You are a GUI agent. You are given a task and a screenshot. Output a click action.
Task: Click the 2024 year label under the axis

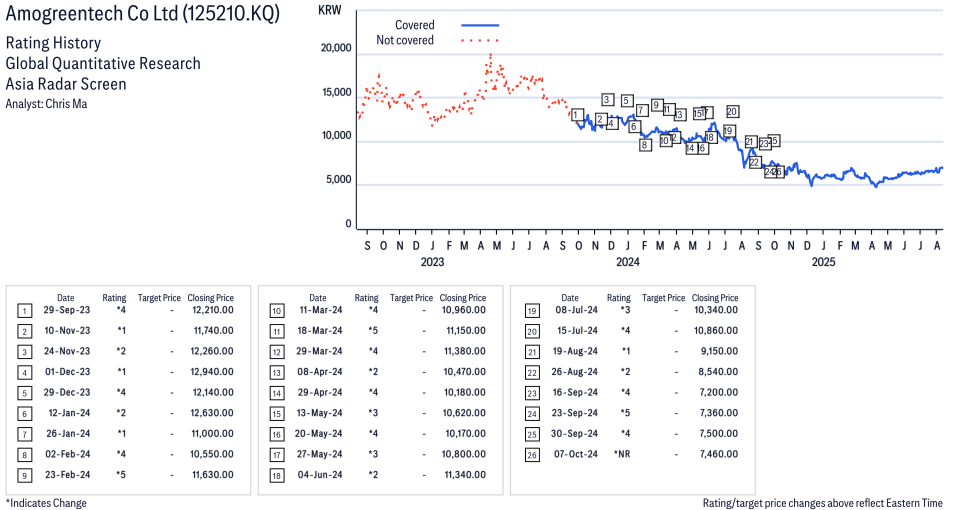[x=627, y=262]
